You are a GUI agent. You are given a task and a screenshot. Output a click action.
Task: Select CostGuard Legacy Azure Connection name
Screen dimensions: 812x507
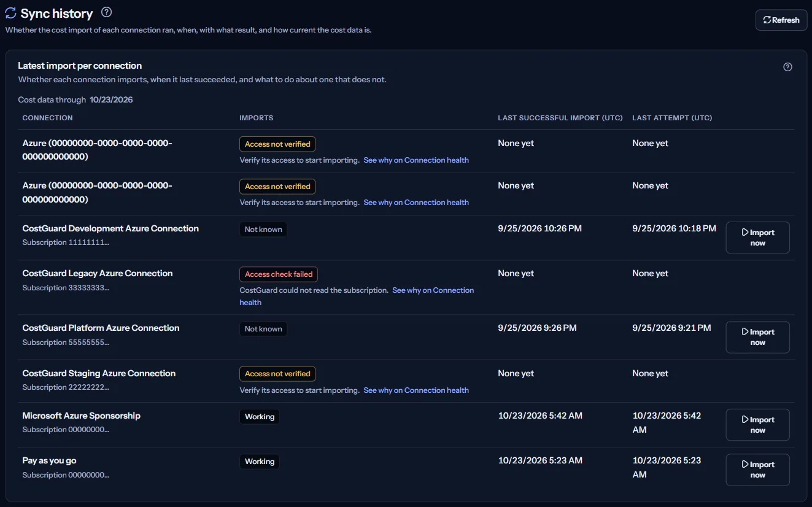click(98, 273)
